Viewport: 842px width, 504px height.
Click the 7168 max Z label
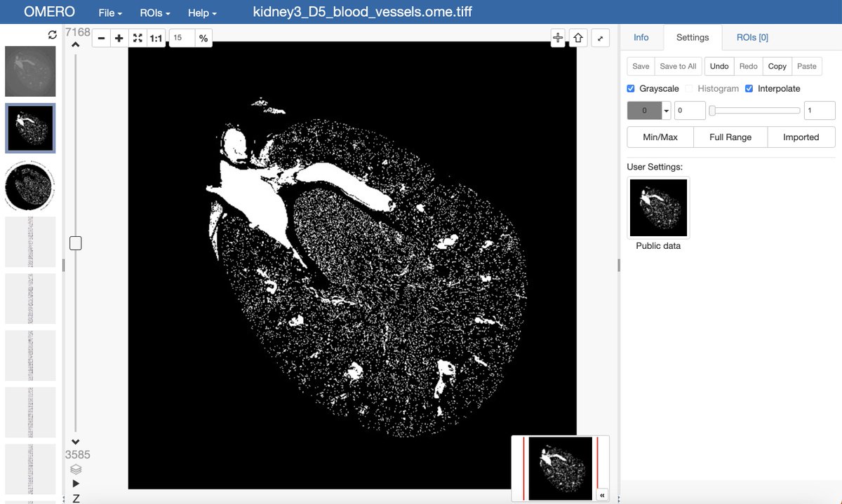(x=78, y=32)
